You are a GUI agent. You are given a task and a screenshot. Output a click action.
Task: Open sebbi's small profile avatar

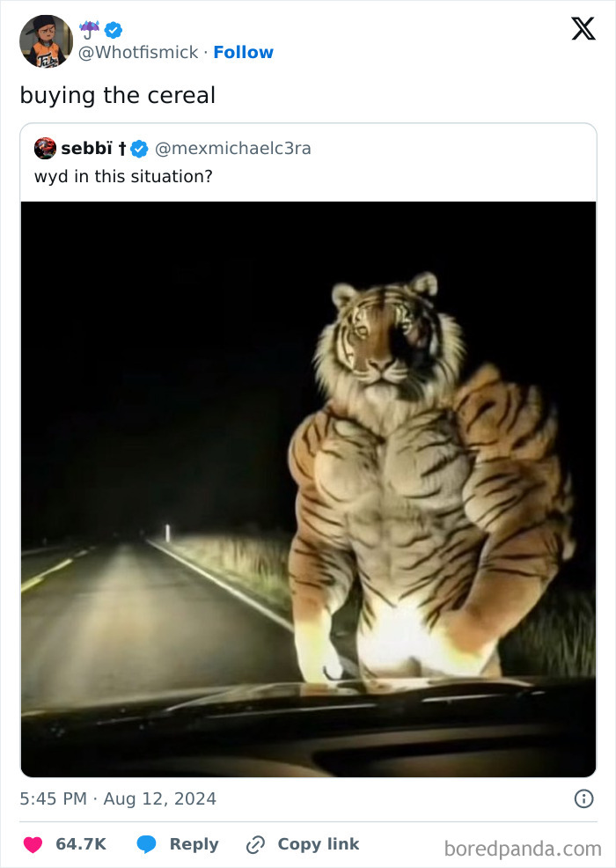[x=45, y=148]
